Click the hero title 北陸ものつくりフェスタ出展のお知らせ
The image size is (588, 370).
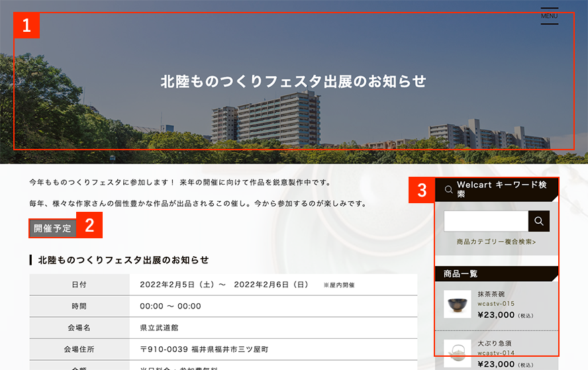[293, 81]
